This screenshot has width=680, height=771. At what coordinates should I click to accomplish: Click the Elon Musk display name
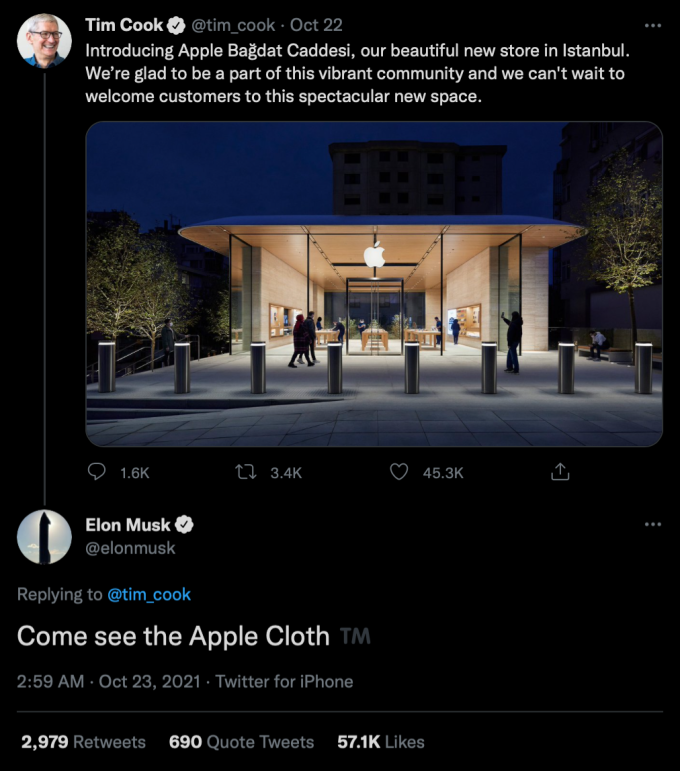[128, 525]
